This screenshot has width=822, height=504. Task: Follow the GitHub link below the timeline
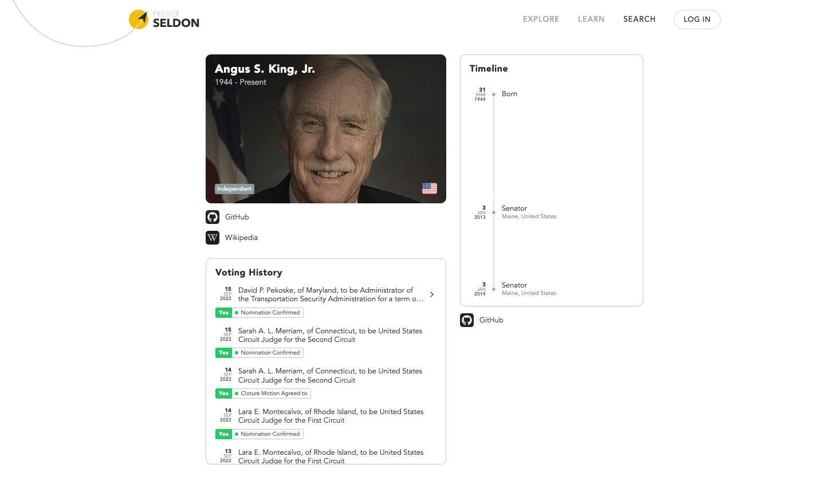click(x=491, y=320)
